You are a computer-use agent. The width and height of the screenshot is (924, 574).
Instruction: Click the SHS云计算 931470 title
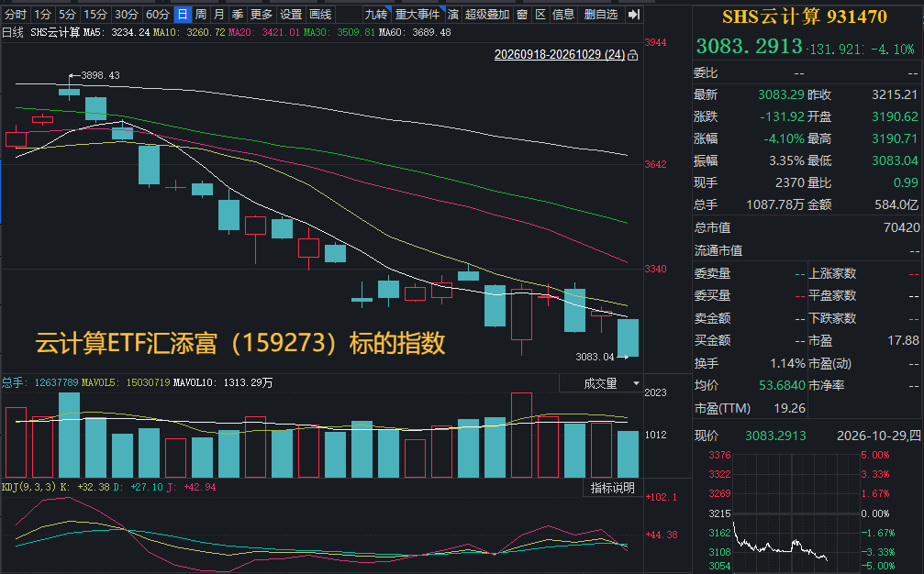[x=805, y=17]
